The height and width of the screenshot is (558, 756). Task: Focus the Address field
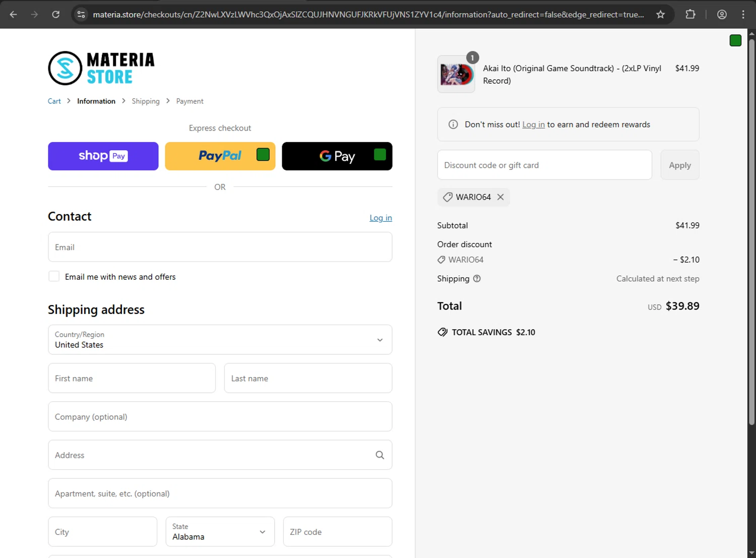tap(220, 455)
